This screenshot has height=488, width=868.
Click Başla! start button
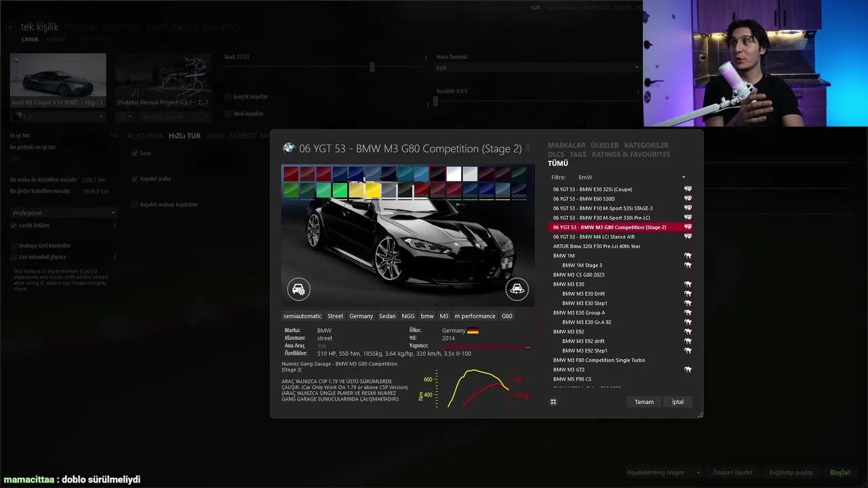(840, 472)
